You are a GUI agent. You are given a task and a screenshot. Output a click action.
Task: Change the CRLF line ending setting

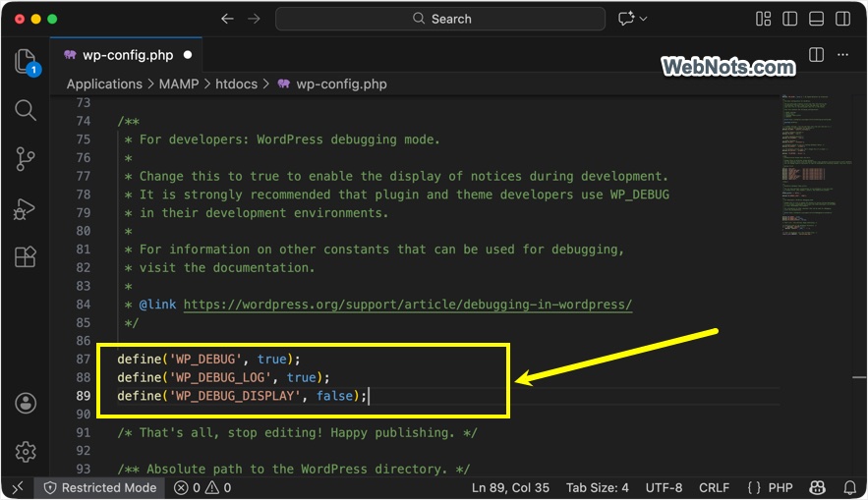click(x=714, y=488)
